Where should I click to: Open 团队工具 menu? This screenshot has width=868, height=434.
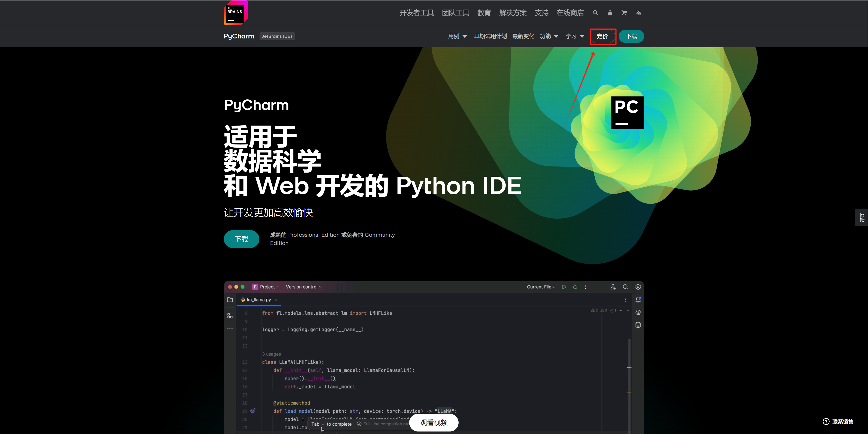tap(456, 13)
